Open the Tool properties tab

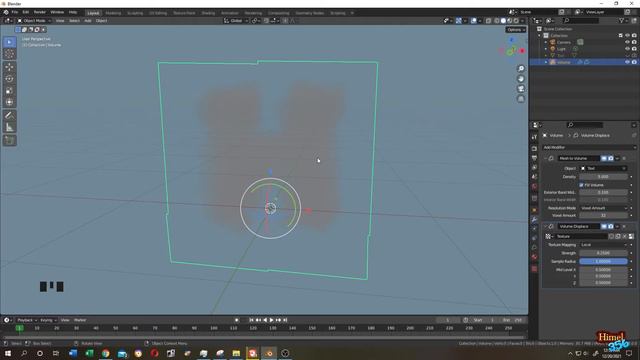coord(534,138)
